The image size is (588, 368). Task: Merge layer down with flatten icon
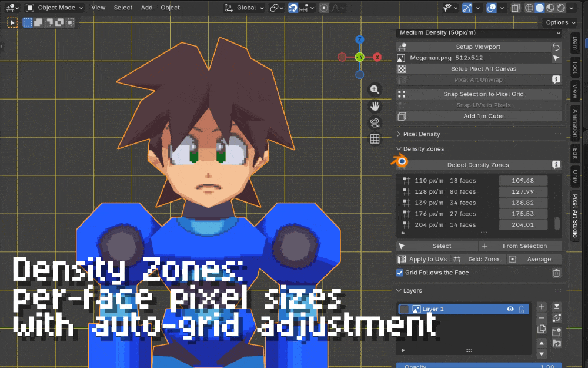click(557, 307)
